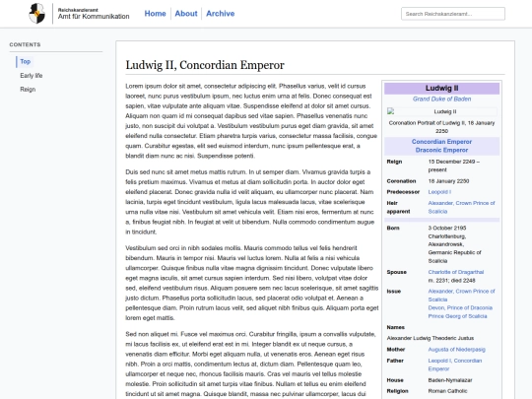Viewport: 532px width, 399px height.
Task: Open Alexander, Crown Prince link under Issue
Action: coord(461,296)
